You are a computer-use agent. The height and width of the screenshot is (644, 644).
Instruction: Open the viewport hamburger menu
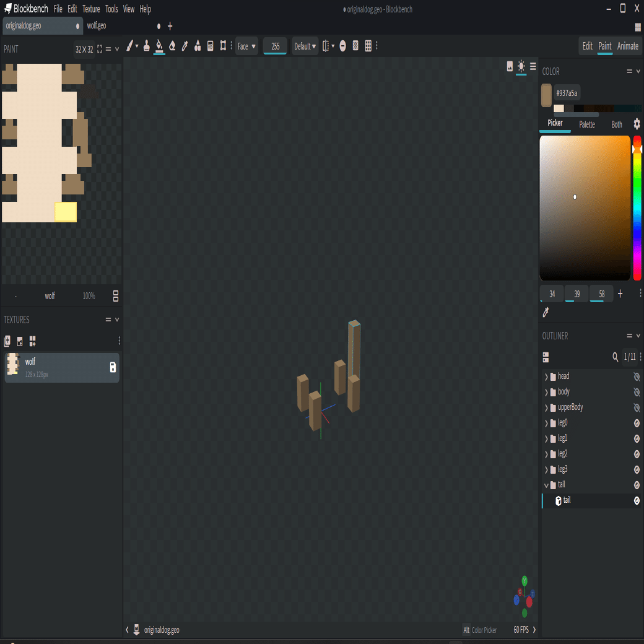[x=533, y=66]
